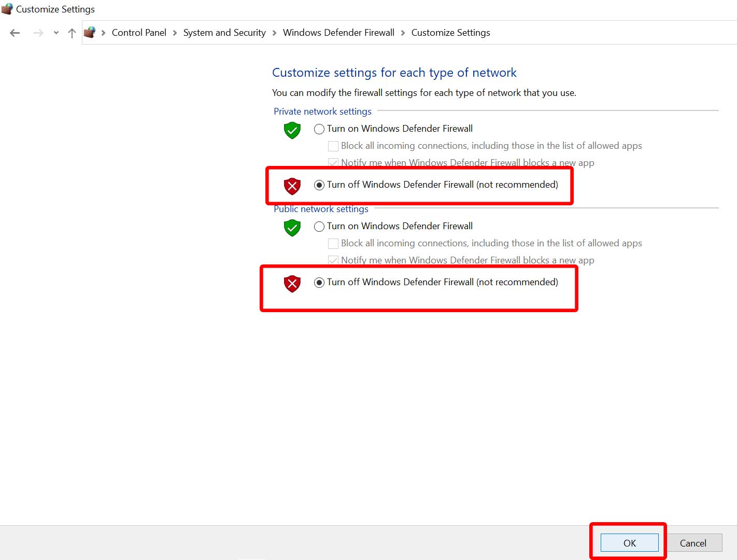Go to the Control Panel breadcrumb
Viewport: 737px width, 560px height.
coord(139,33)
